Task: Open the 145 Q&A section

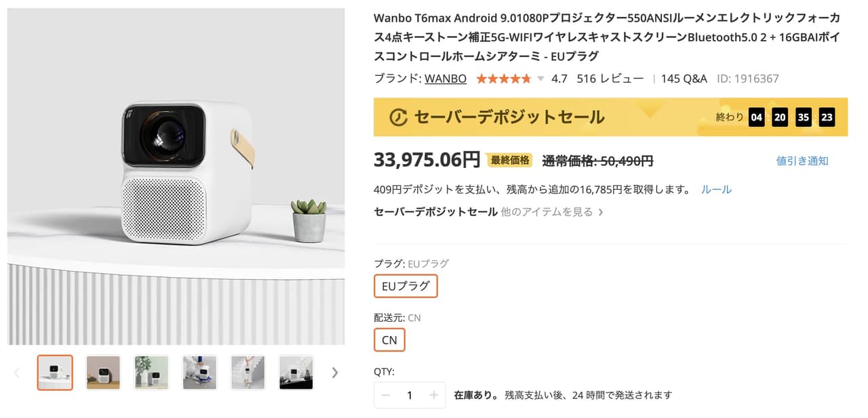Action: click(x=684, y=79)
